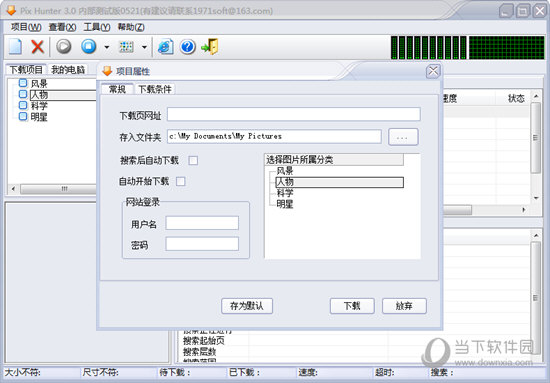This screenshot has width=550, height=383.
Task: Click the blue help question icon
Action: point(188,47)
